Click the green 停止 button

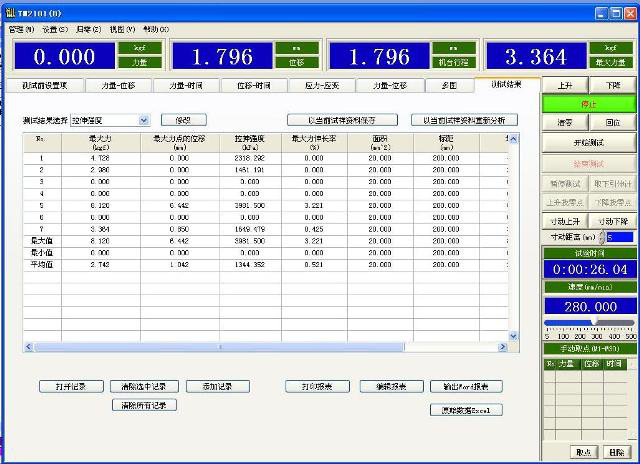pyautogui.click(x=589, y=104)
